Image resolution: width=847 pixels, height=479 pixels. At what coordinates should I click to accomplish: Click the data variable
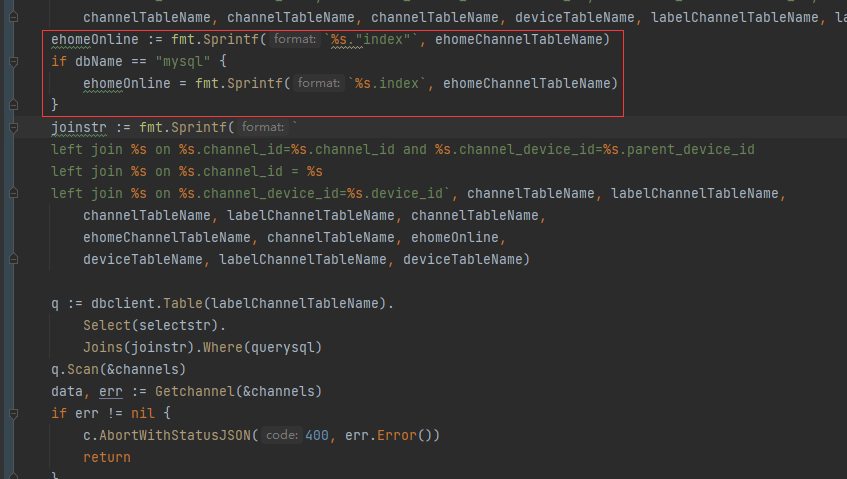[67, 392]
